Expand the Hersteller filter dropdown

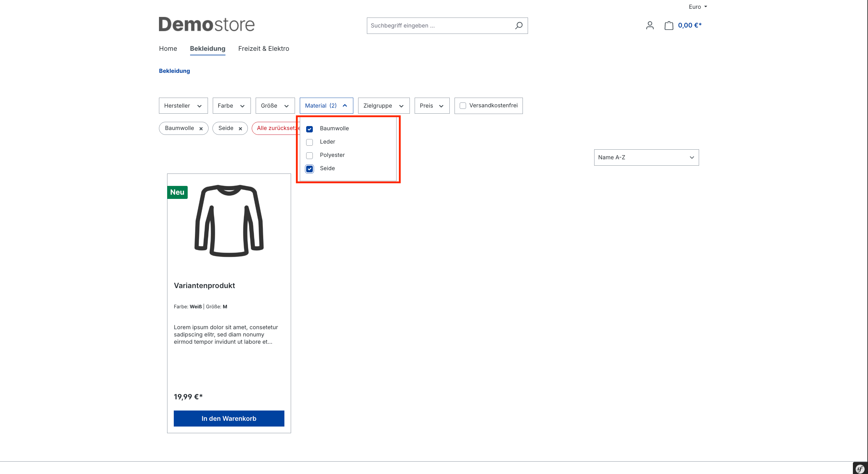[183, 106]
